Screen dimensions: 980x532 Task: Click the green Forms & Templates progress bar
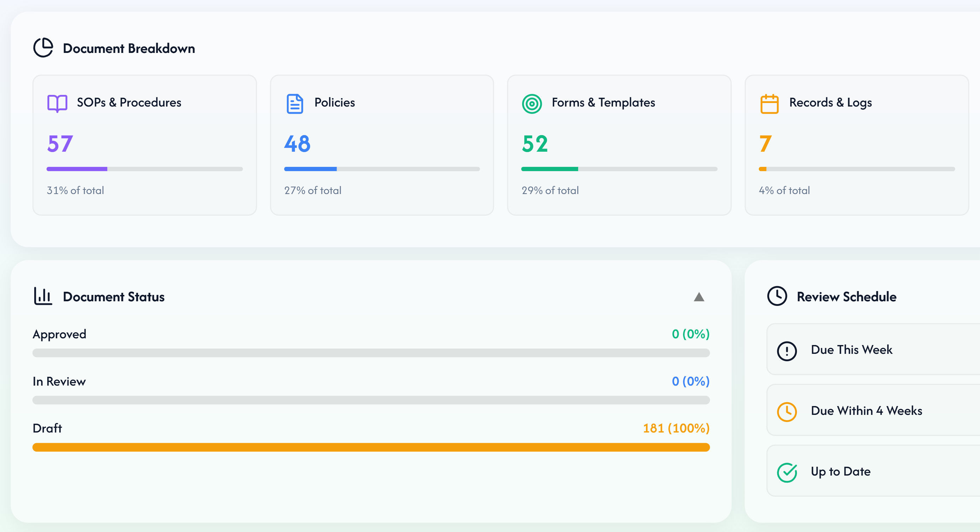(x=549, y=169)
